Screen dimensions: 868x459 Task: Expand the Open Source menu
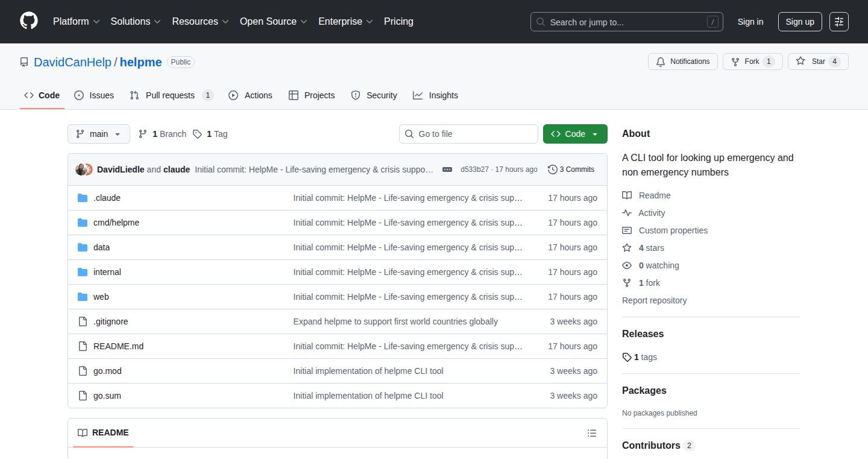click(274, 22)
